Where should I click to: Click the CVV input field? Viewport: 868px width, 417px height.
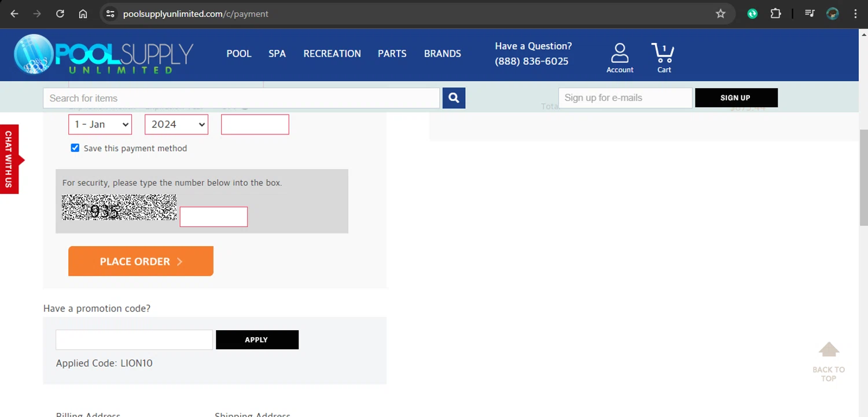255,125
